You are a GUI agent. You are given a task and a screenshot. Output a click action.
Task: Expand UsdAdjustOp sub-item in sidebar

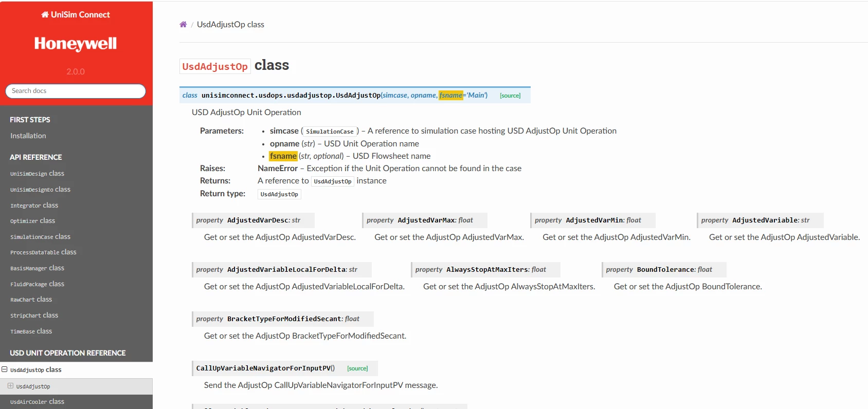10,386
